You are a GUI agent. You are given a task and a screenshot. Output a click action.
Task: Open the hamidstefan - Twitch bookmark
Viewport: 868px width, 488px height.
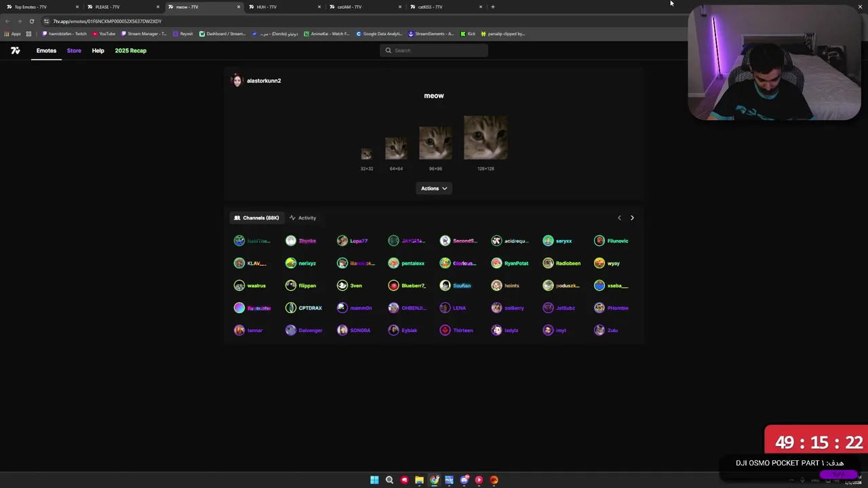pyautogui.click(x=64, y=34)
